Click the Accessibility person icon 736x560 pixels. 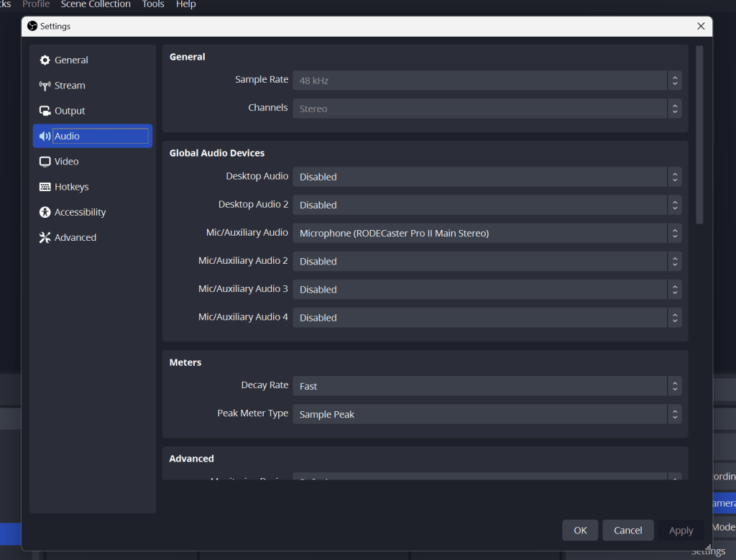(x=45, y=212)
